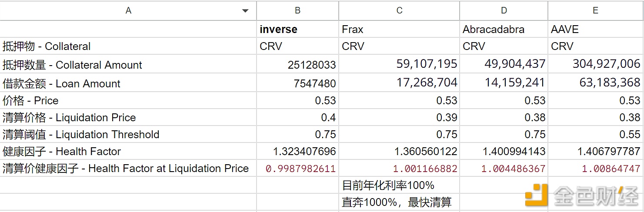
Task: Click price 0.53 in Frax column
Action: 399,100
